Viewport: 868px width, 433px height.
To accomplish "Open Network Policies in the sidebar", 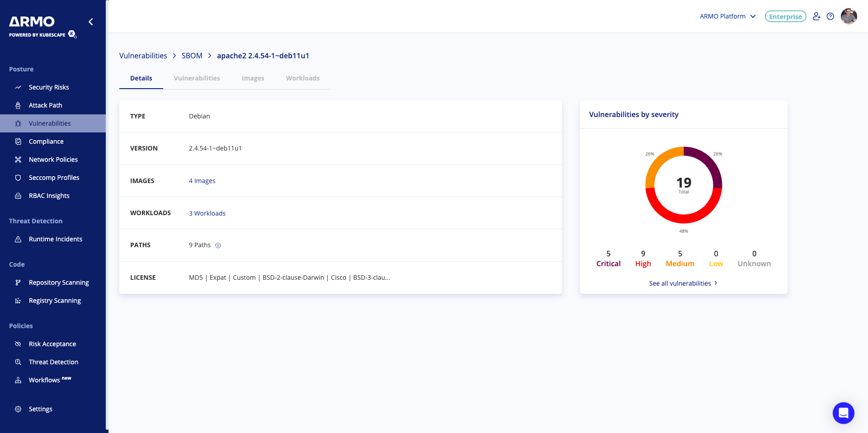I will tap(53, 160).
